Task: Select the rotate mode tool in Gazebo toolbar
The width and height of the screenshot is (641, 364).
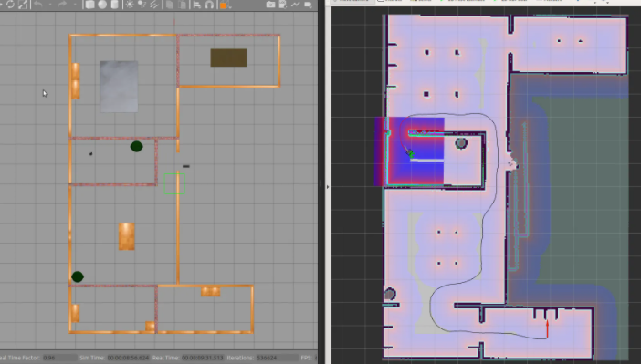Action: pos(10,5)
